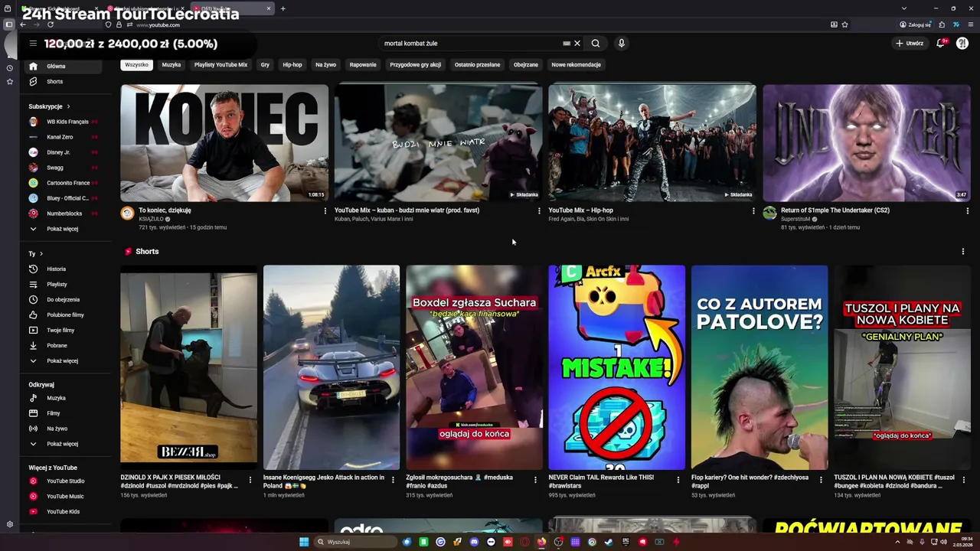Start voice search with the microphone icon
Viewport: 980px width, 551px height.
(622, 44)
